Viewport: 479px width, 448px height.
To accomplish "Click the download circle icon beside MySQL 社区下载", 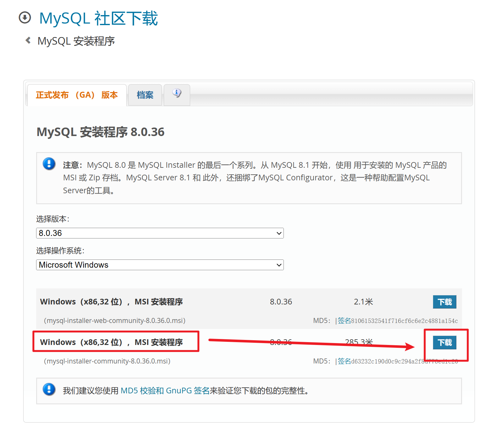I will pyautogui.click(x=24, y=18).
